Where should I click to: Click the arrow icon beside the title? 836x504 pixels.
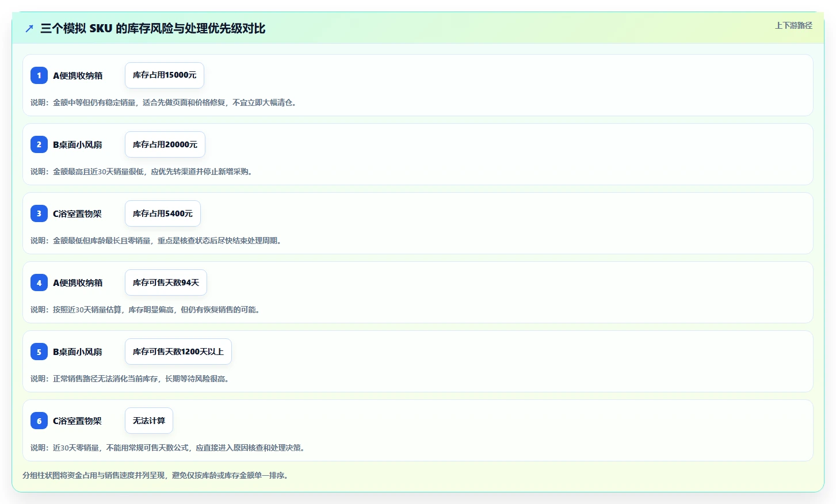tap(29, 28)
